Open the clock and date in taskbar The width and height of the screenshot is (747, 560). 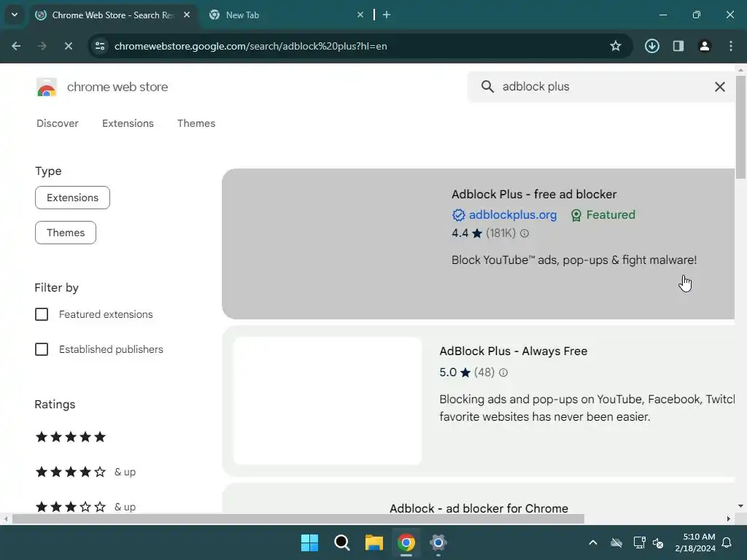(695, 542)
